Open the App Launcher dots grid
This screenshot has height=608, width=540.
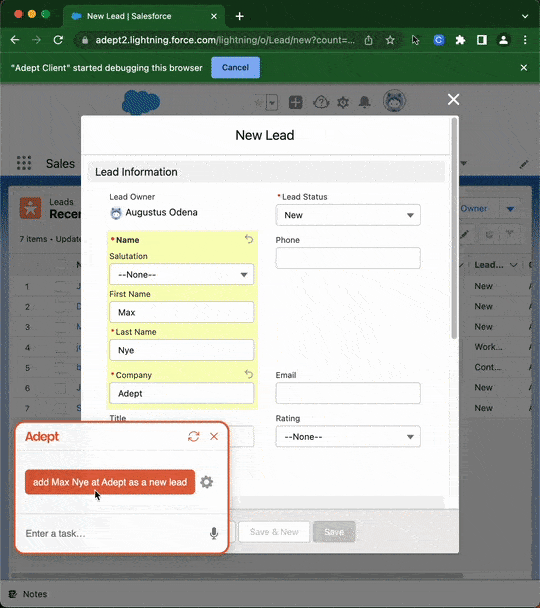pyautogui.click(x=24, y=163)
